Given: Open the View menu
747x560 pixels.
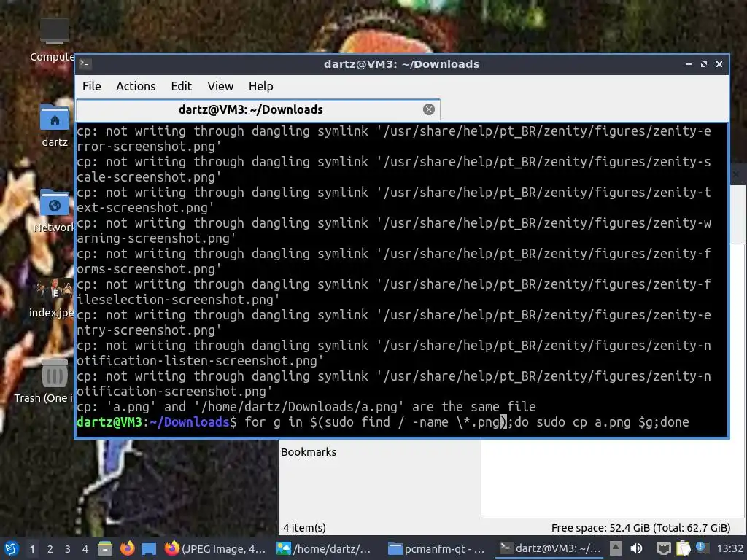Looking at the screenshot, I should pos(220,86).
